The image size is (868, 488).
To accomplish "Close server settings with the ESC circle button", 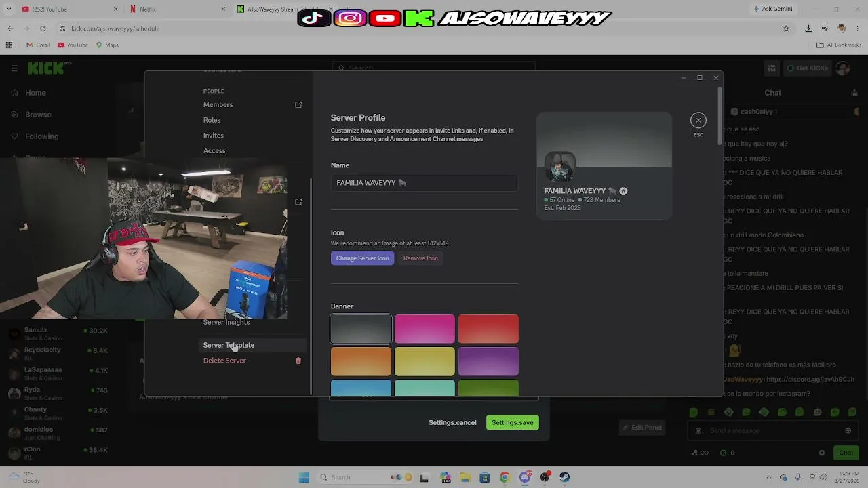I will pyautogui.click(x=698, y=120).
